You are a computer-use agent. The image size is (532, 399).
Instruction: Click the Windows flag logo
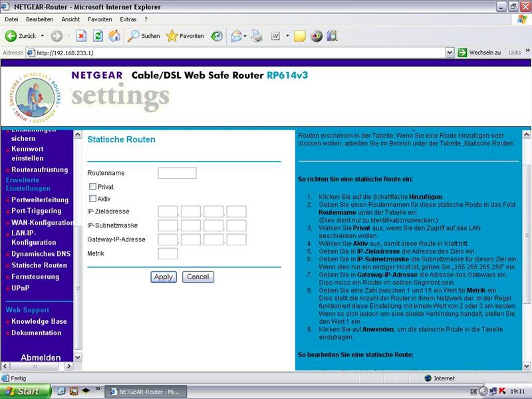coord(522,19)
